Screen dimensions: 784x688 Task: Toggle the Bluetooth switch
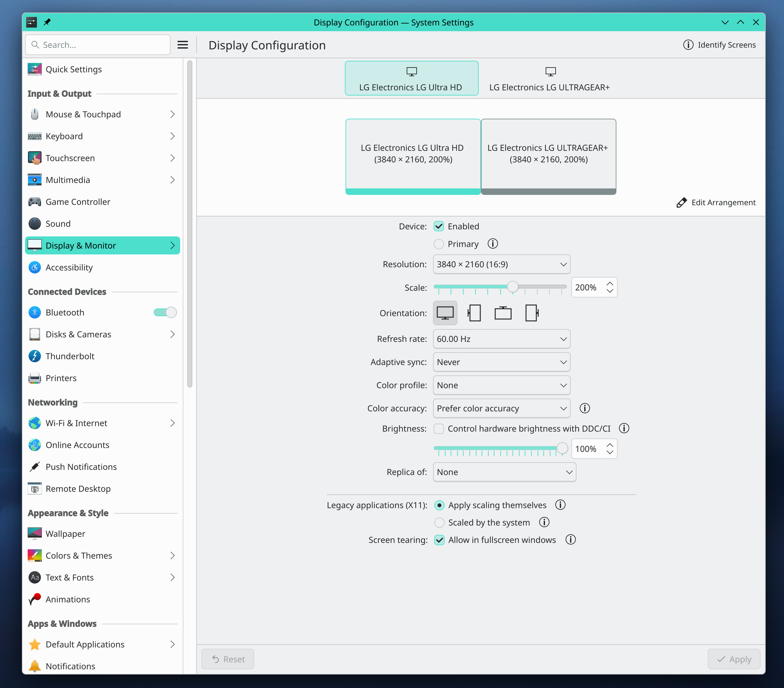tap(165, 312)
